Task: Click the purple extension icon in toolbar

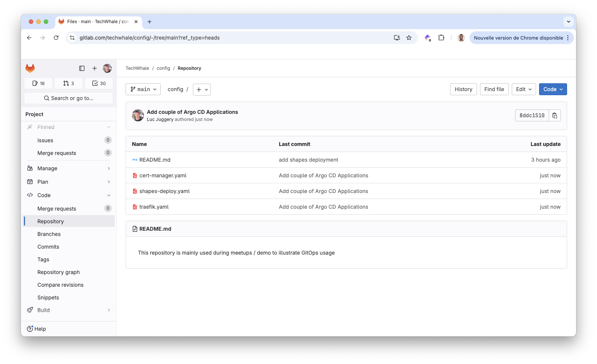Action: pos(428,38)
